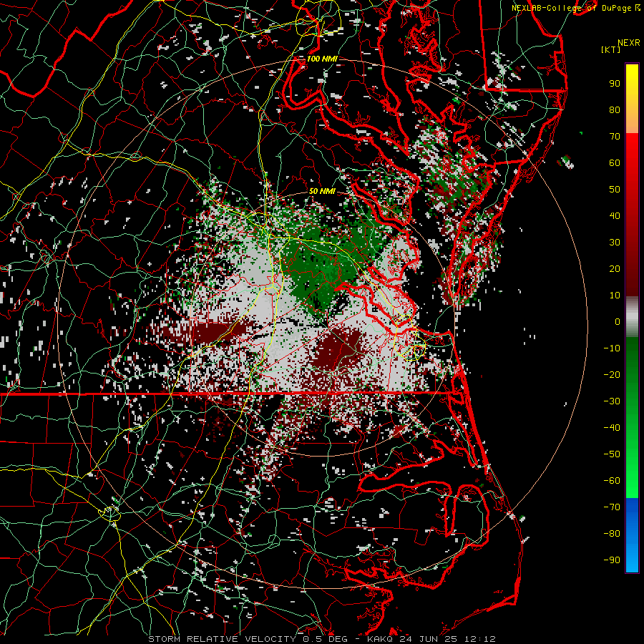Click the "STORM RELATIVE VELOCITY" product caption
644x644 pixels.
click(x=222, y=639)
